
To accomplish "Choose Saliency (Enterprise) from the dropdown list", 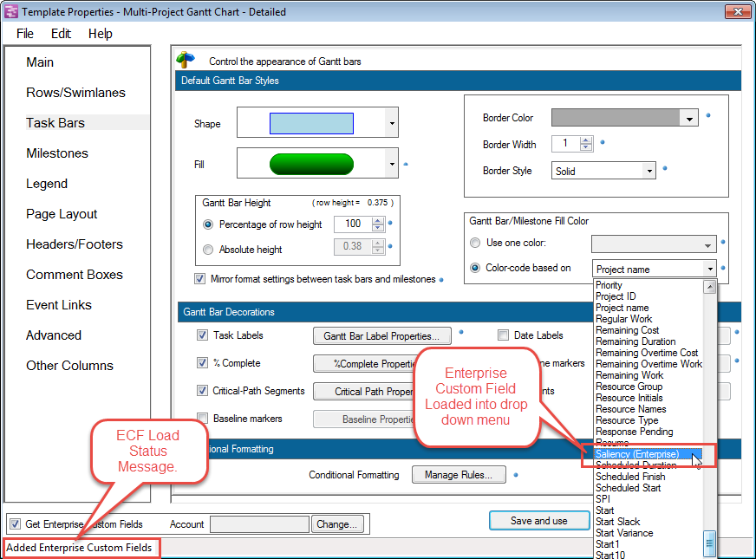I will 637,454.
